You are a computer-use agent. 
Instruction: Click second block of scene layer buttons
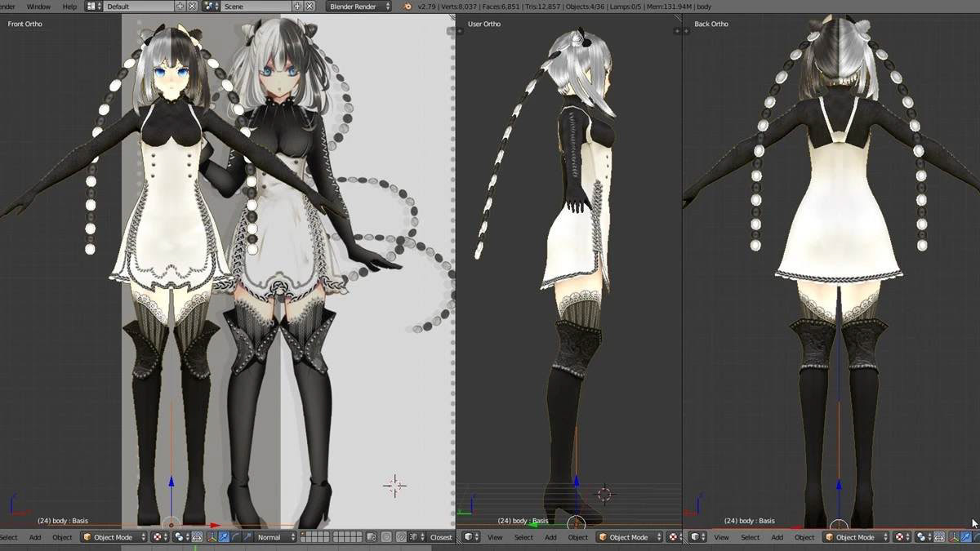pos(347,537)
